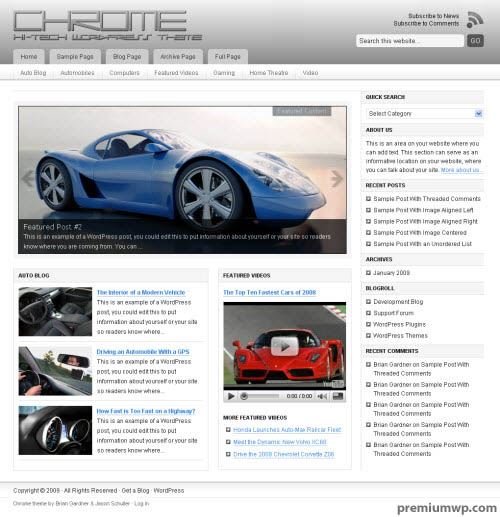
Task: Open the Subscribe to Comments link
Action: point(426,24)
